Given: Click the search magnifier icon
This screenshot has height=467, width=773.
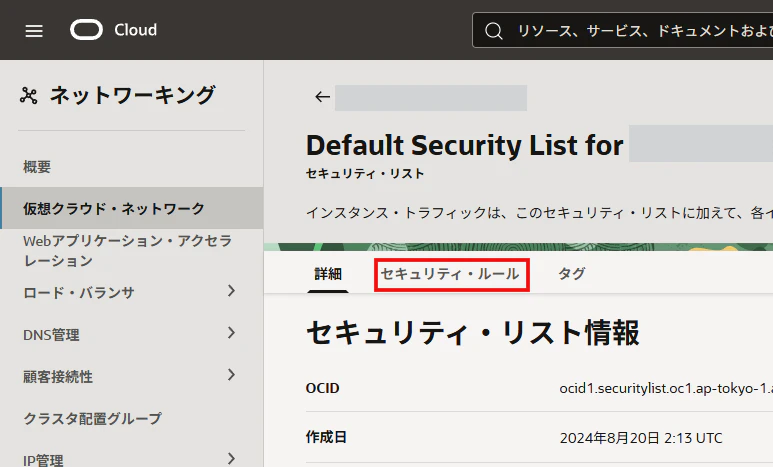Looking at the screenshot, I should click(x=493, y=31).
